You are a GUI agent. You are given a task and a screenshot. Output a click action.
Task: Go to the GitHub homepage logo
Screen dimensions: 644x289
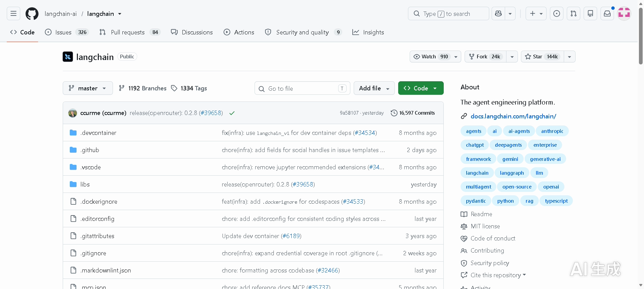click(x=32, y=14)
